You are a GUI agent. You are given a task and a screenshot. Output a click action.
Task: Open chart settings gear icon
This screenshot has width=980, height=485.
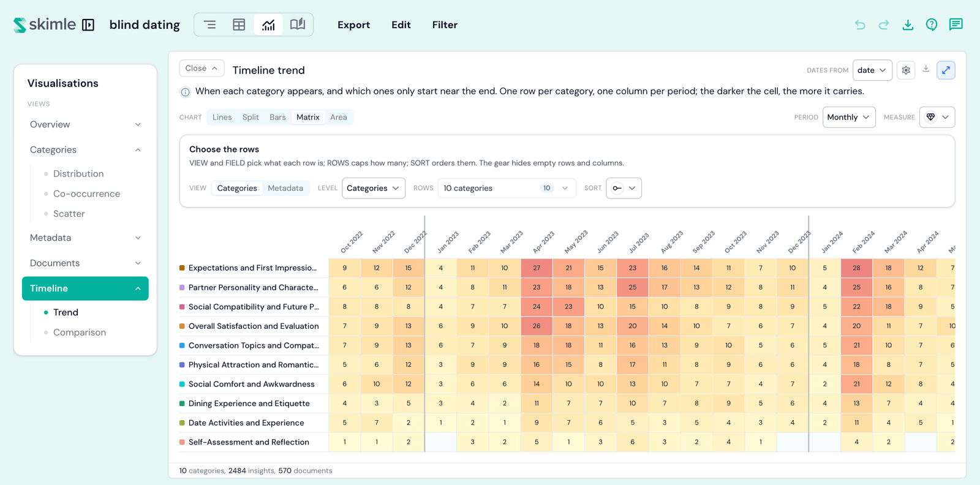pyautogui.click(x=906, y=70)
